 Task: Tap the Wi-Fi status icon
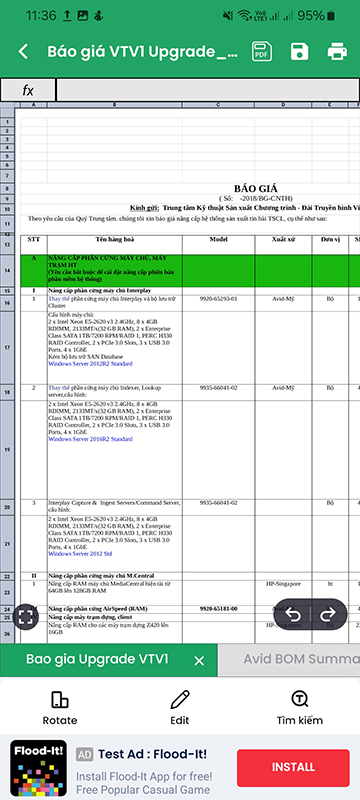tap(246, 16)
